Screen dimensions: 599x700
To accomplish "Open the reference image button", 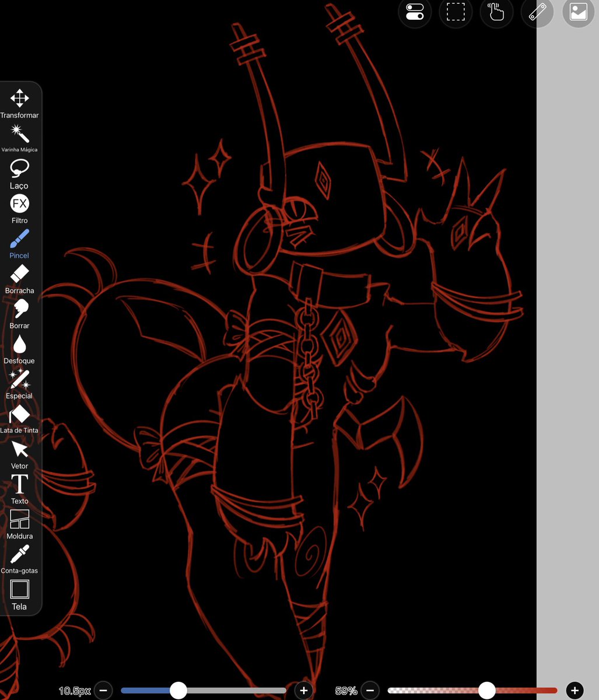I will pos(578,12).
